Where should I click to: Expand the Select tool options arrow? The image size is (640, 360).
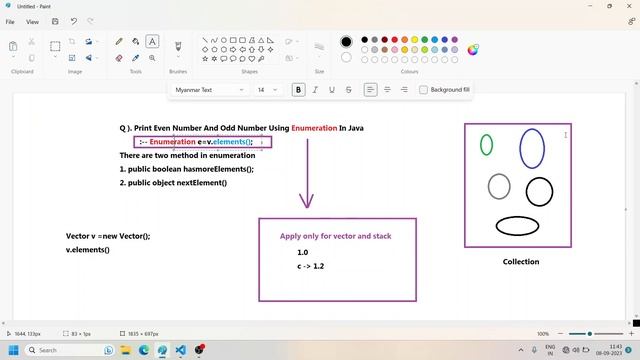55,57
